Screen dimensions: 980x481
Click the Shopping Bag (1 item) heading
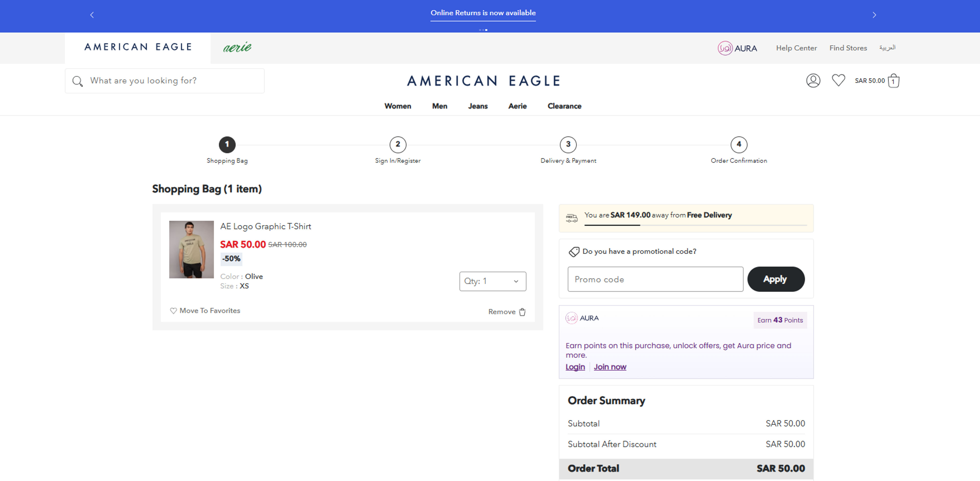click(x=207, y=189)
